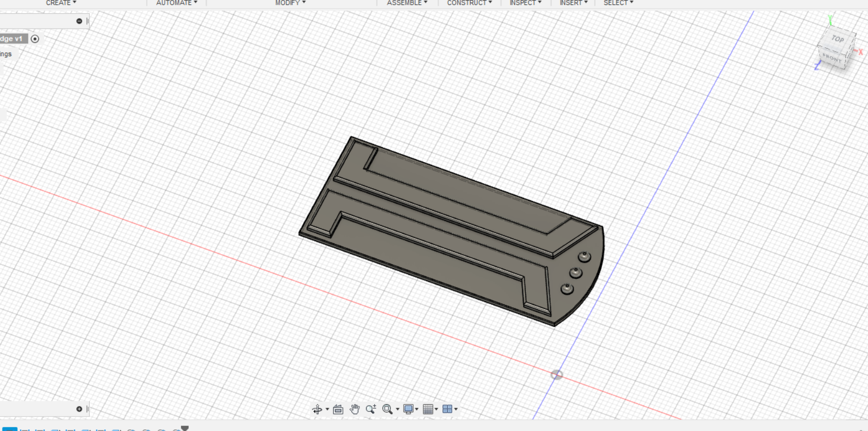Click the ViewCube TOP face
Viewport: 868px width, 431px height.
tap(838, 39)
